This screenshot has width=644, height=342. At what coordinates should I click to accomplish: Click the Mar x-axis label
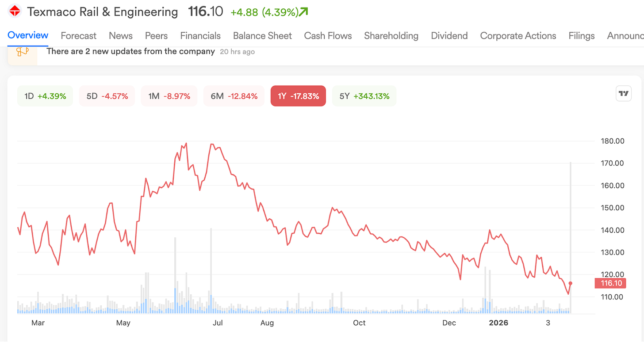(38, 323)
